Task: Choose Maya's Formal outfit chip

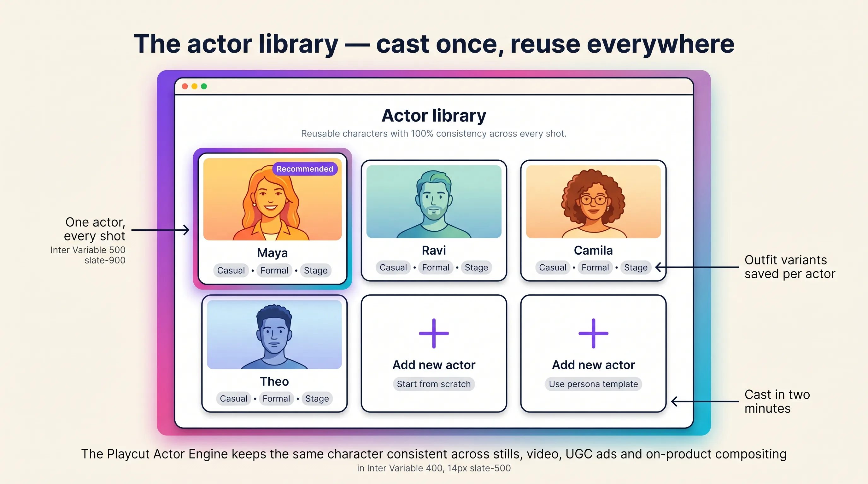Action: (x=274, y=270)
